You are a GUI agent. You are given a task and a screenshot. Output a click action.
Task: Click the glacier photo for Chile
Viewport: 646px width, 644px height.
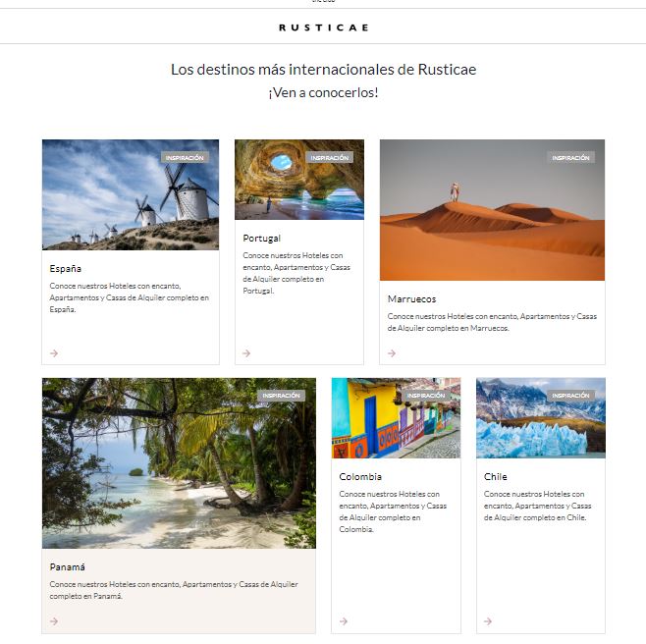(541, 418)
